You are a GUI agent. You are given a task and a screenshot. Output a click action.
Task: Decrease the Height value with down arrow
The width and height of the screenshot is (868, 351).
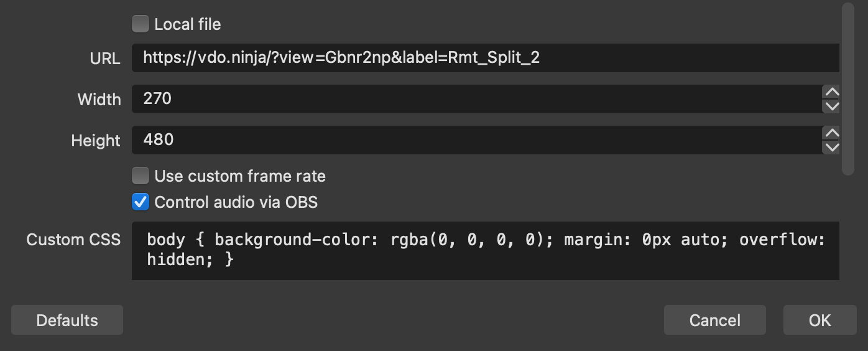831,147
